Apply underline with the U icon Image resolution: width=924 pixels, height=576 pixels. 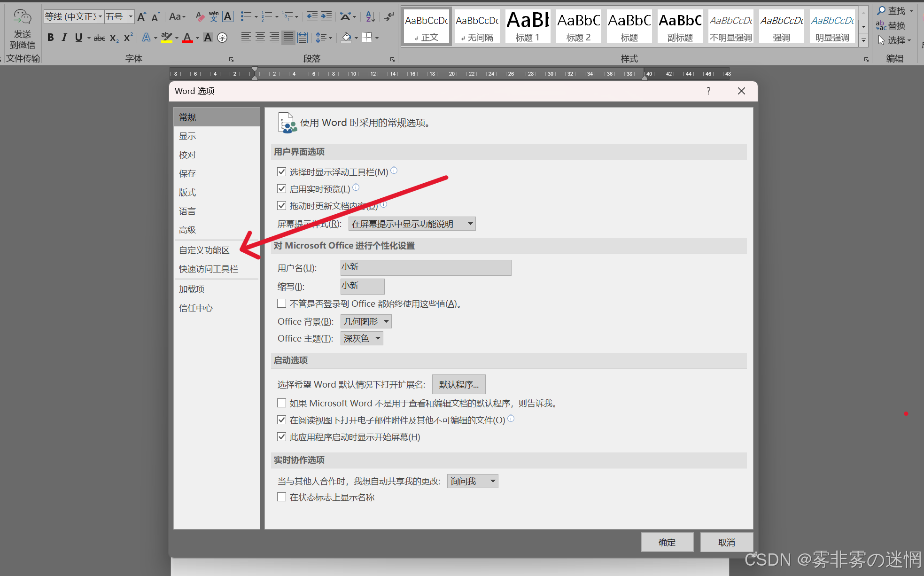coord(78,38)
